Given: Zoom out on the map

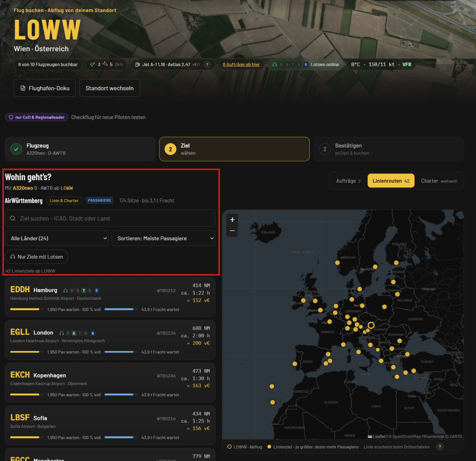Looking at the screenshot, I should pyautogui.click(x=232, y=231).
